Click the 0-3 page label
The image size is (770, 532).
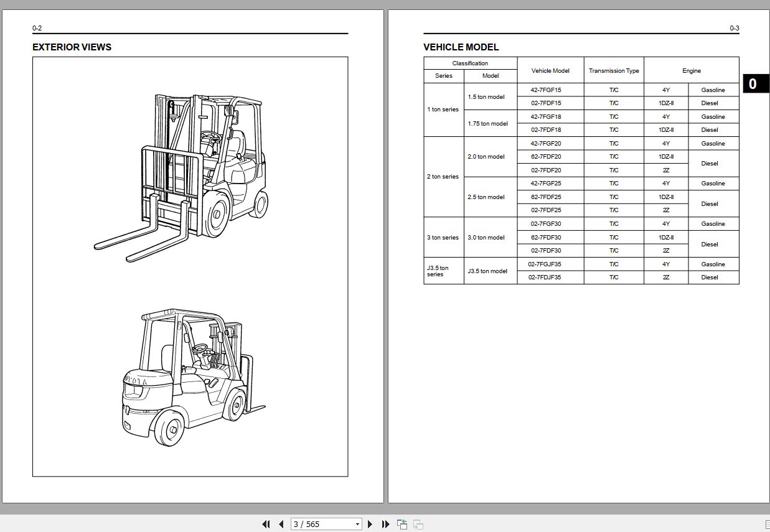(735, 28)
